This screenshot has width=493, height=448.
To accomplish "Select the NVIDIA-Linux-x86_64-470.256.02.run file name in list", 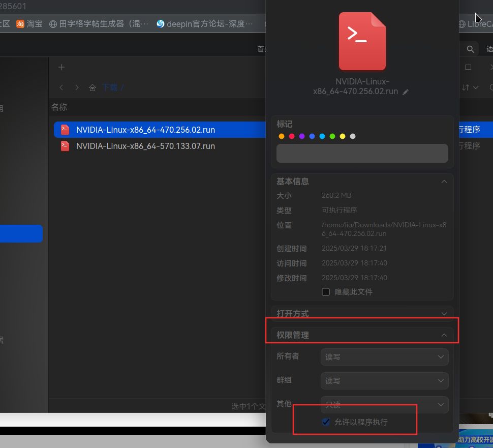I will pyautogui.click(x=145, y=130).
